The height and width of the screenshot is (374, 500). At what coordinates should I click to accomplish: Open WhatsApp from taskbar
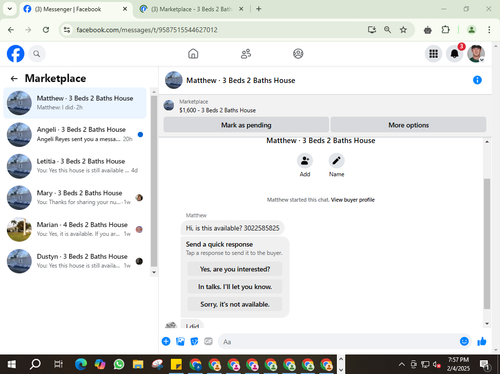coord(119,364)
